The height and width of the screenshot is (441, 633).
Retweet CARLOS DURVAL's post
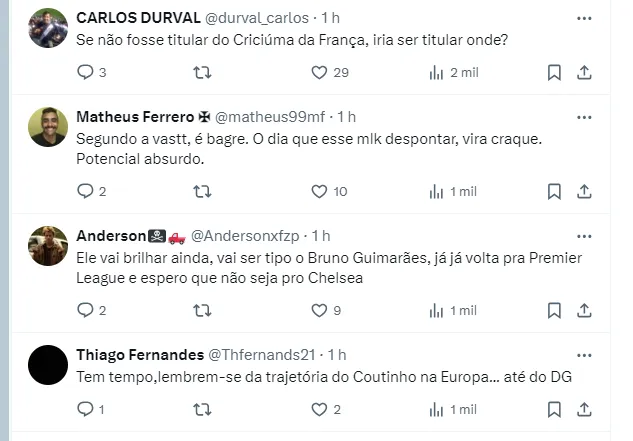201,72
